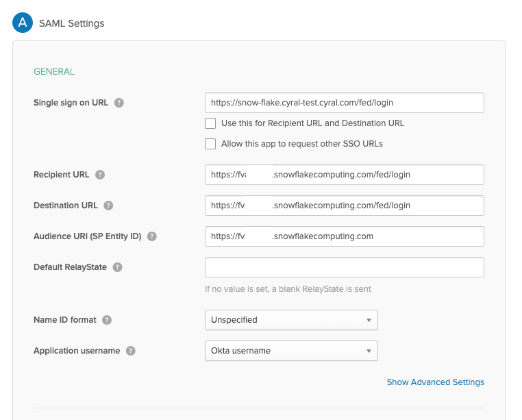Focus the empty Default RelayState field
Viewport: 522px width, 420px height.
click(344, 267)
